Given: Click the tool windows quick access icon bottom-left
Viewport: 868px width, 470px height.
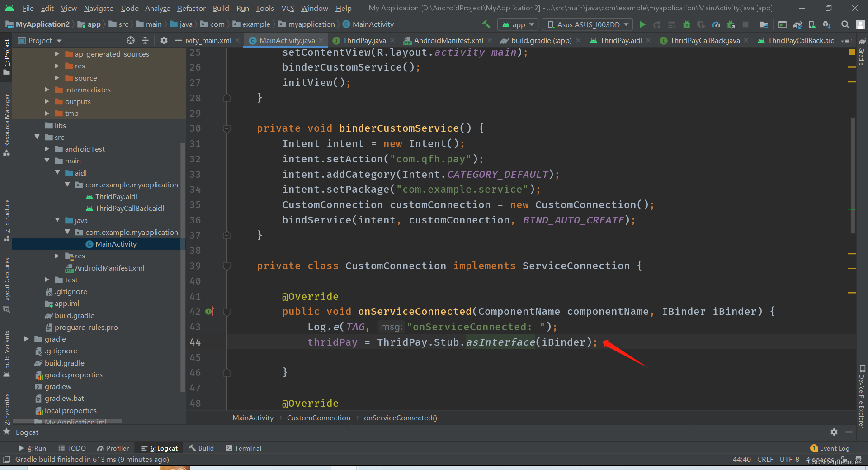Looking at the screenshot, I should click(6, 460).
